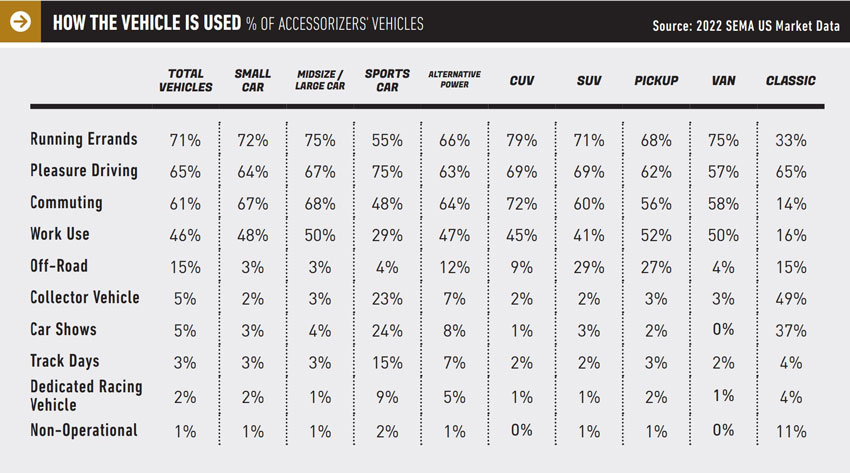Select the Total Vehicles column header

186,80
